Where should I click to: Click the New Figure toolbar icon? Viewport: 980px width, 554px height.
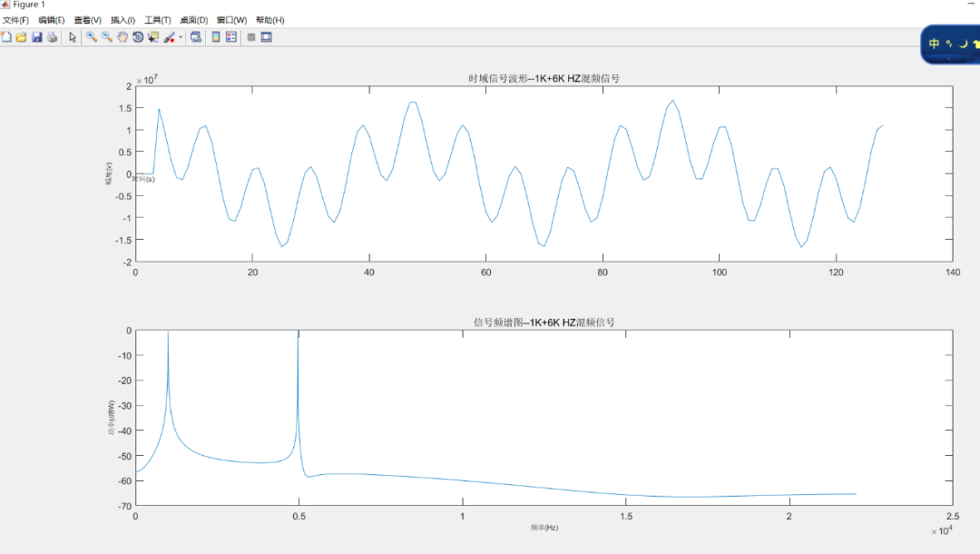(x=6, y=37)
